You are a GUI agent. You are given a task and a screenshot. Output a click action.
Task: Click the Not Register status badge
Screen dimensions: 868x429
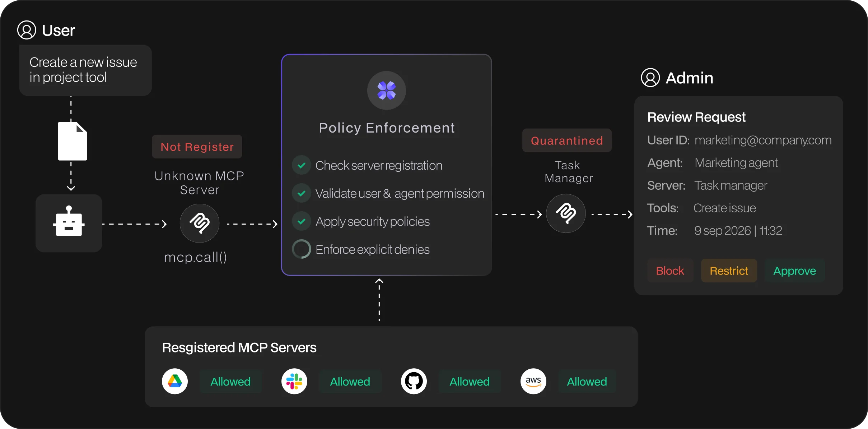click(197, 147)
